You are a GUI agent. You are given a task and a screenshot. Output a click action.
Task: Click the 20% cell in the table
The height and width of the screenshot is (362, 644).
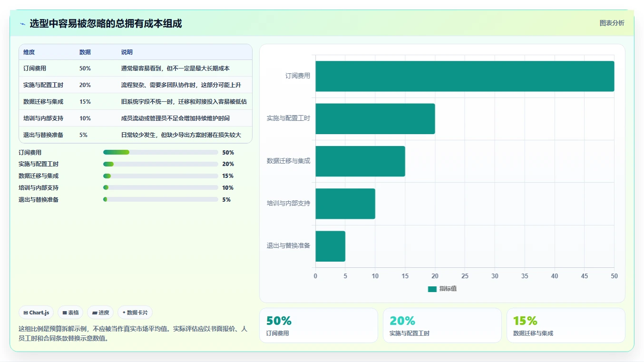point(85,85)
